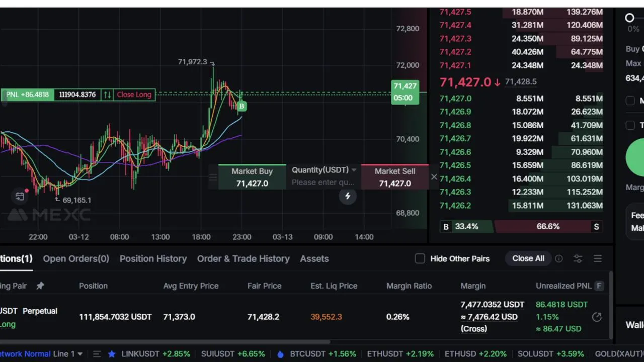Click ask price 71,427.5 in order book
Screen dimensions: 644x362
(x=455, y=12)
